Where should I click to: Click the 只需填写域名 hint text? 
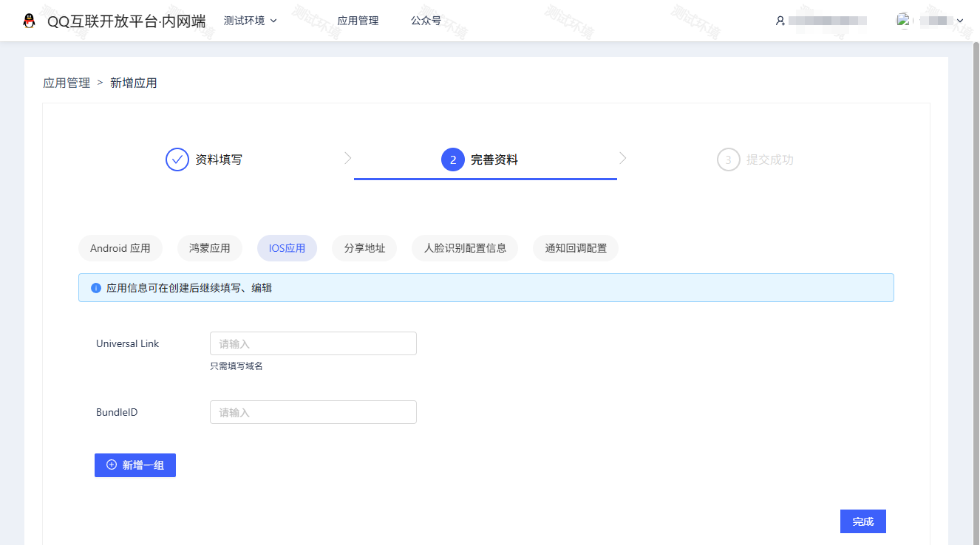[x=237, y=366]
